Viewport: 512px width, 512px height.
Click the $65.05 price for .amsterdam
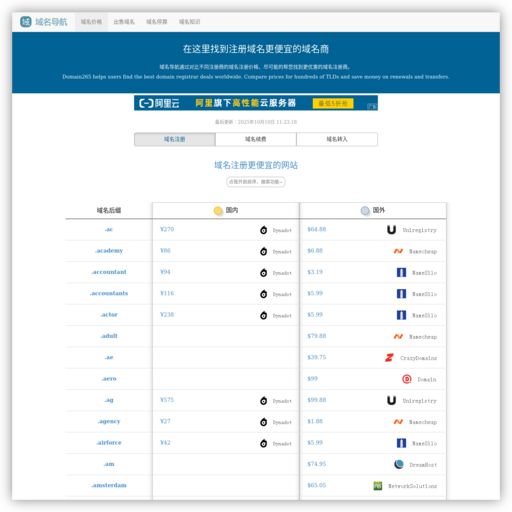317,485
